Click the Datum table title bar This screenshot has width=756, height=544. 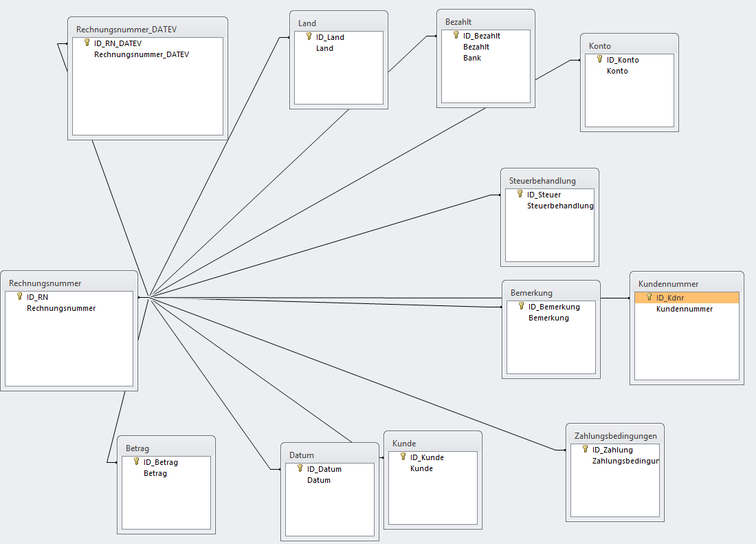tap(330, 455)
